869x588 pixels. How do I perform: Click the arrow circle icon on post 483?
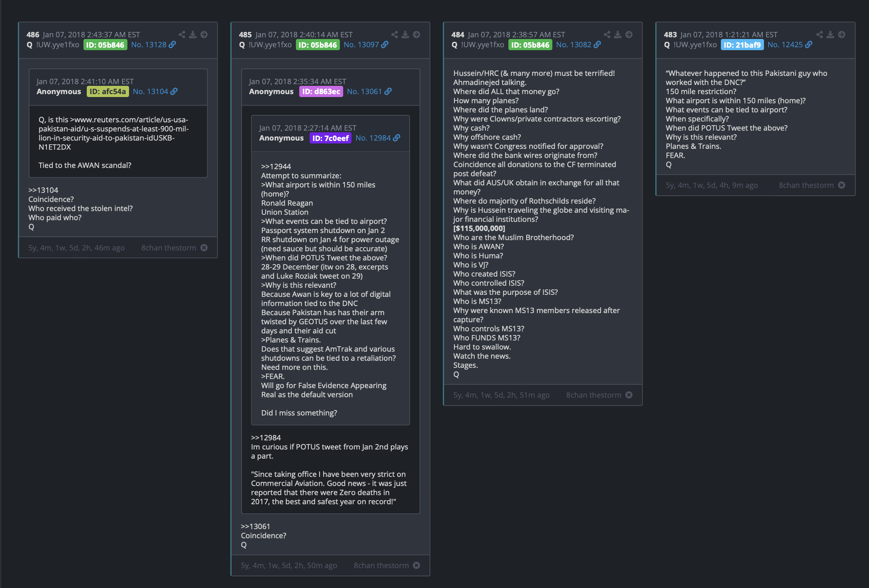[842, 34]
